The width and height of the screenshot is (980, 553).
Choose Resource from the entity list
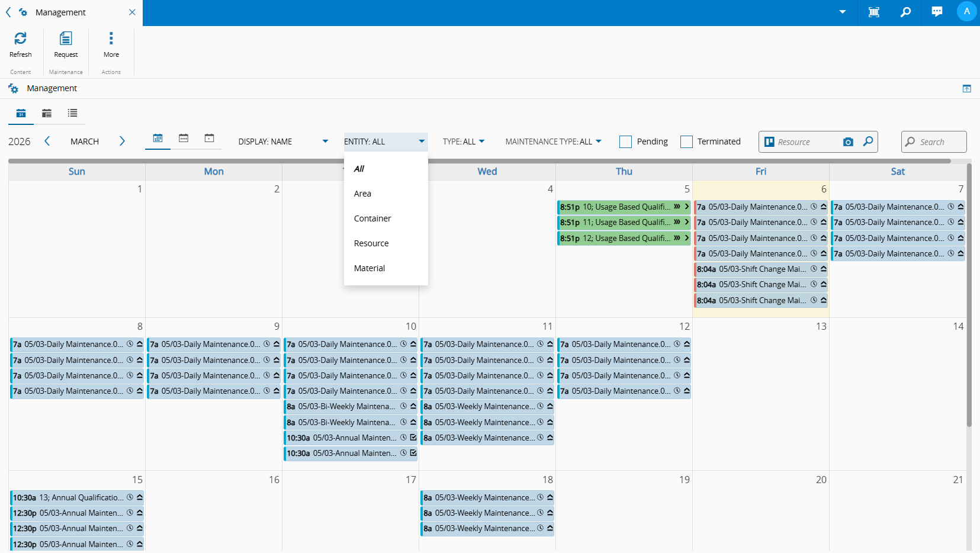[385, 243]
